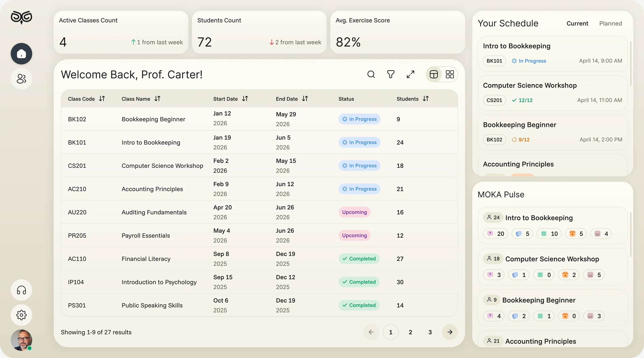Screen dimensions: 644x358
Task: Expand table with the fullscreen arrows icon
Action: [x=411, y=74]
